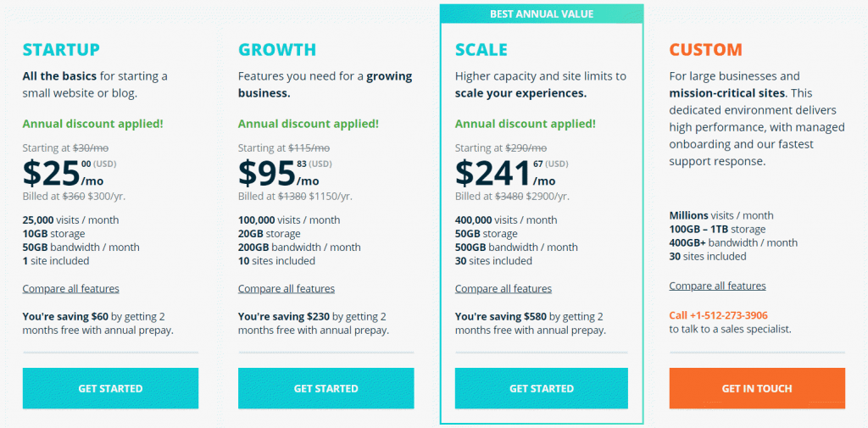Screen dimensions: 868x428
Task: Select the STARTUP plan heading
Action: click(61, 49)
